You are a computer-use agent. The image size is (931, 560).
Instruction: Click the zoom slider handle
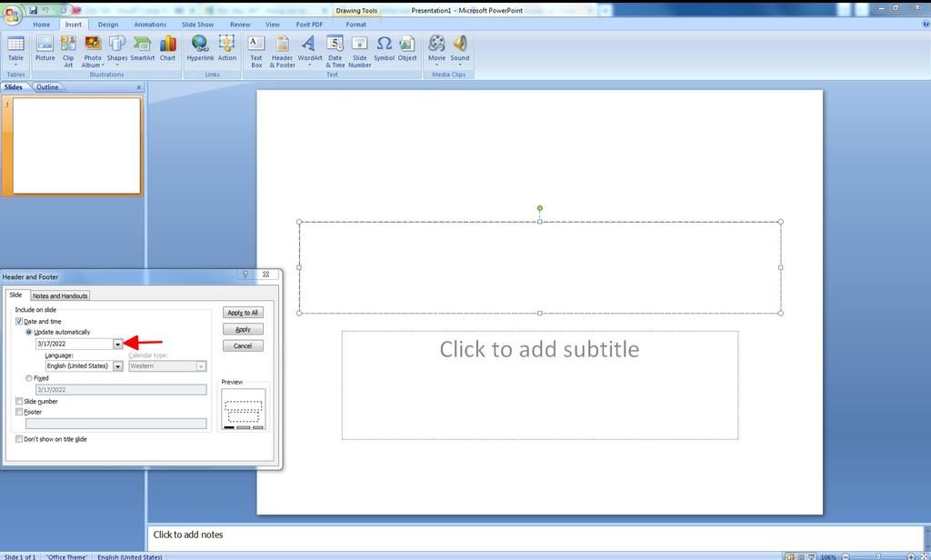(x=878, y=557)
